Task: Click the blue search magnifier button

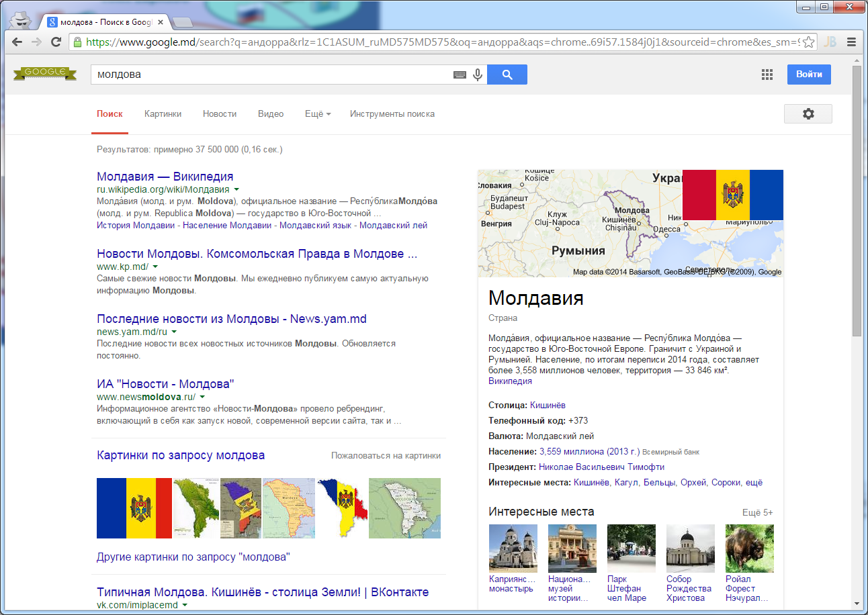Action: 507,75
